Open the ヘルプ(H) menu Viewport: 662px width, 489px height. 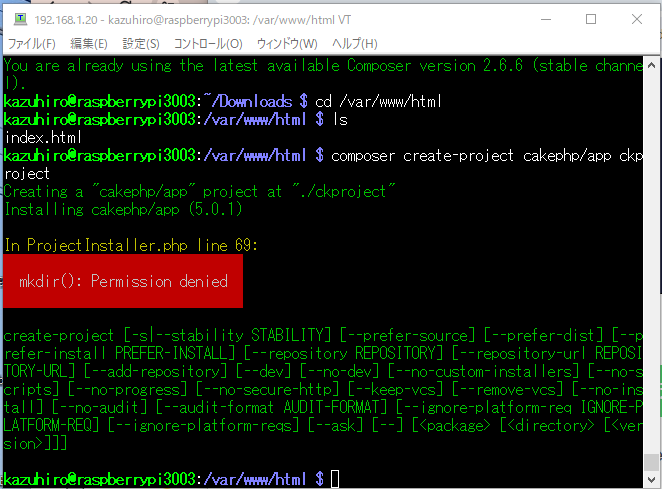(354, 44)
